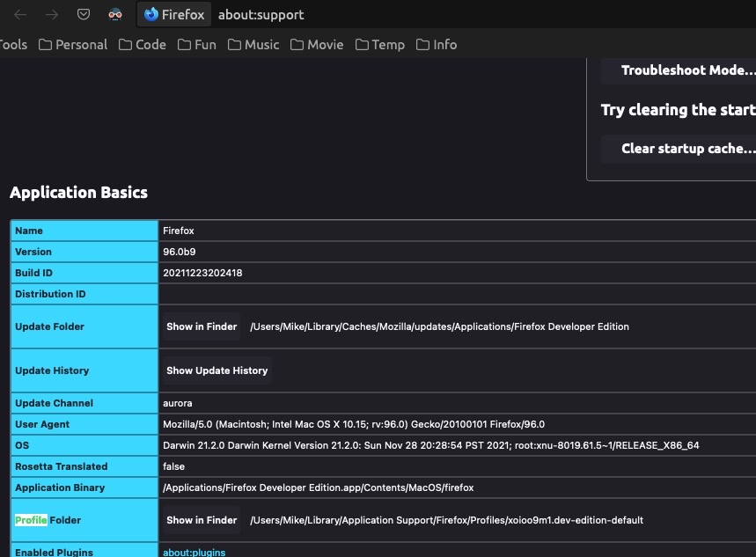Screen dimensions: 756x557
Task: Open the Temp bookmarks folder
Action: click(380, 45)
